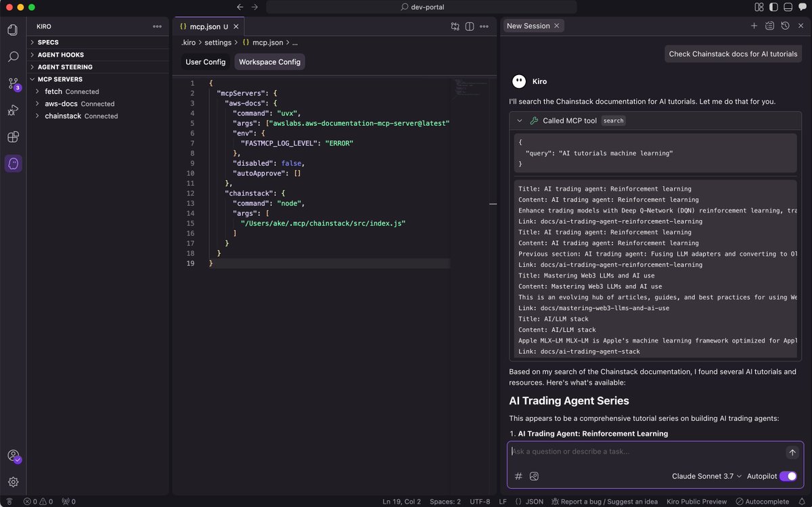The width and height of the screenshot is (812, 507).
Task: Click the settings breadcrumb segment
Action: (218, 42)
